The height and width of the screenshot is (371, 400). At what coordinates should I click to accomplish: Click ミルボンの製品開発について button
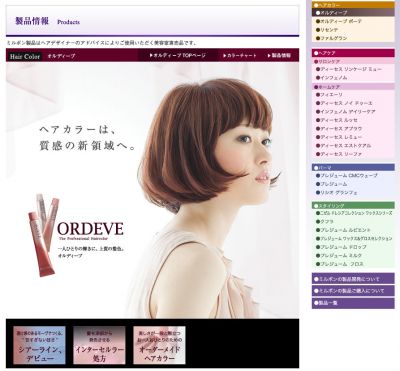pos(353,279)
